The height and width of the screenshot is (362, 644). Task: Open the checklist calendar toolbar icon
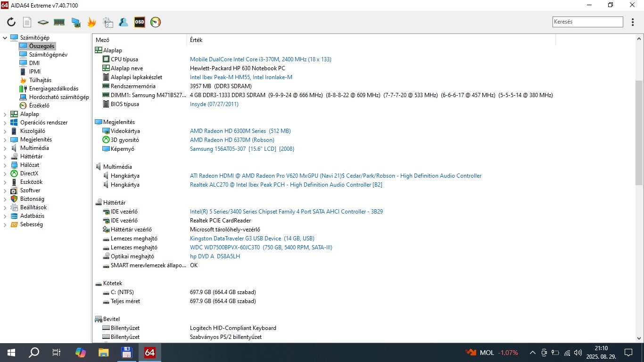point(107,22)
